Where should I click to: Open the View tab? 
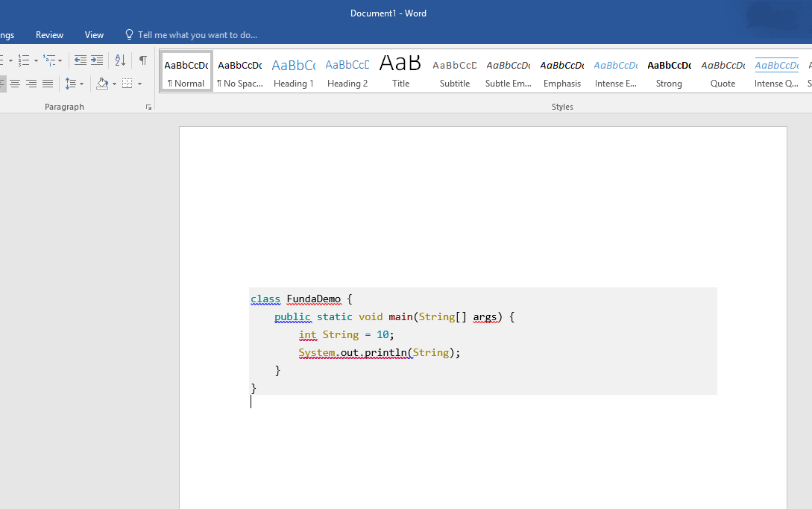(x=94, y=35)
